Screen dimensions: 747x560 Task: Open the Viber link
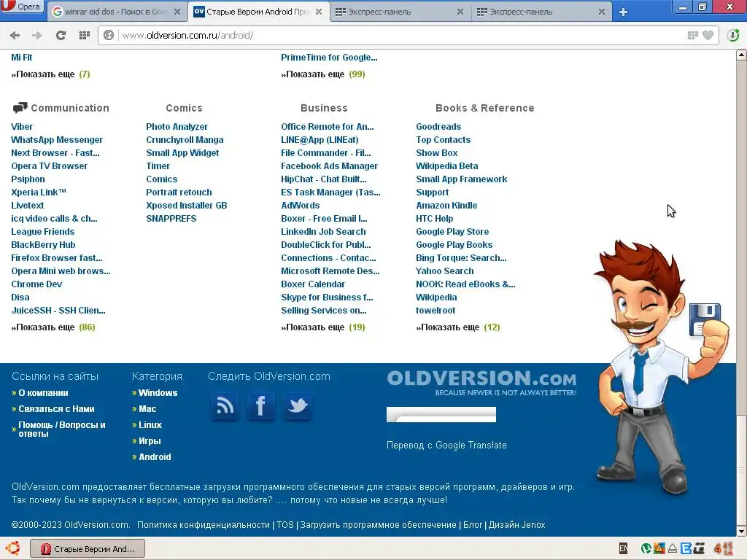click(22, 127)
